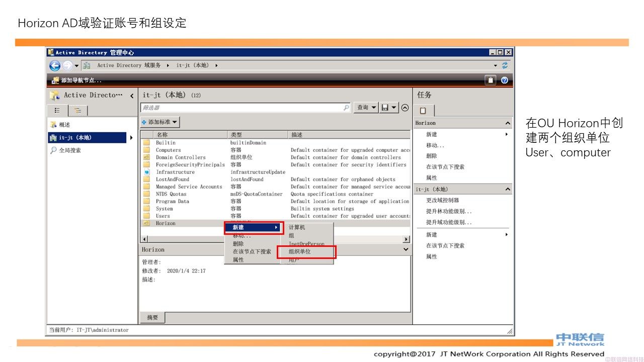Open the navigation history dropdown arrow
This screenshot has width=644, height=362.
76,66
